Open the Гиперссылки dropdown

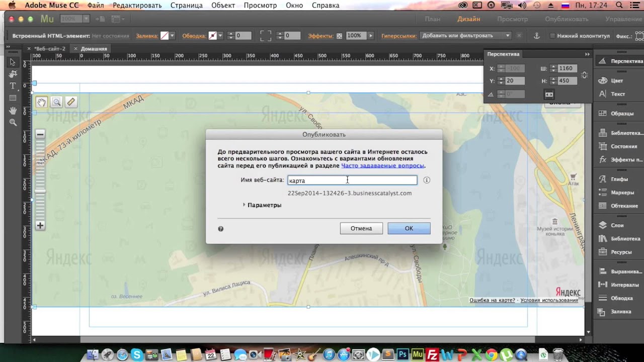(x=466, y=36)
